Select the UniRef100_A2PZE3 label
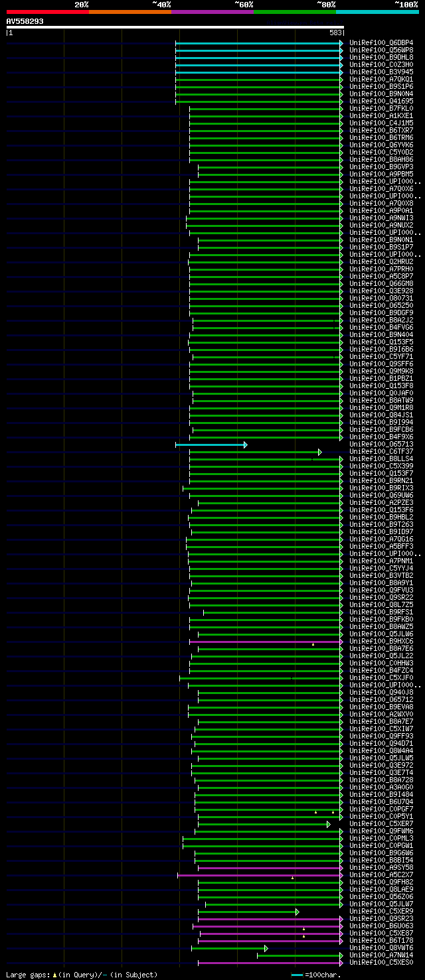The image size is (425, 980). click(x=381, y=502)
